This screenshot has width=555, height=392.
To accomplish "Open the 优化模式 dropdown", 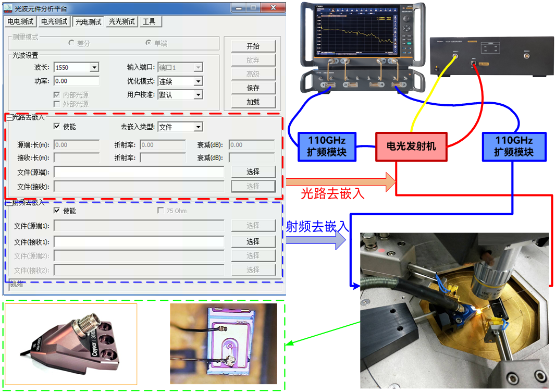I will tap(198, 81).
